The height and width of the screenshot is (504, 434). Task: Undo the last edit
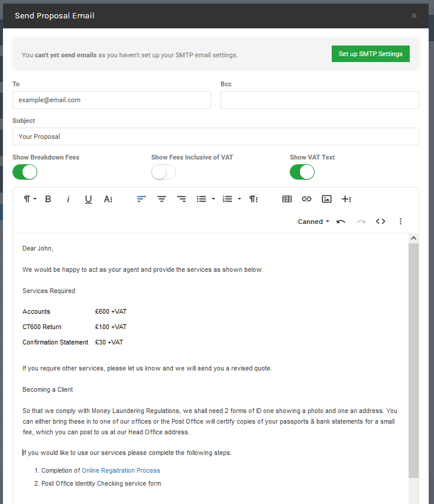coord(341,222)
